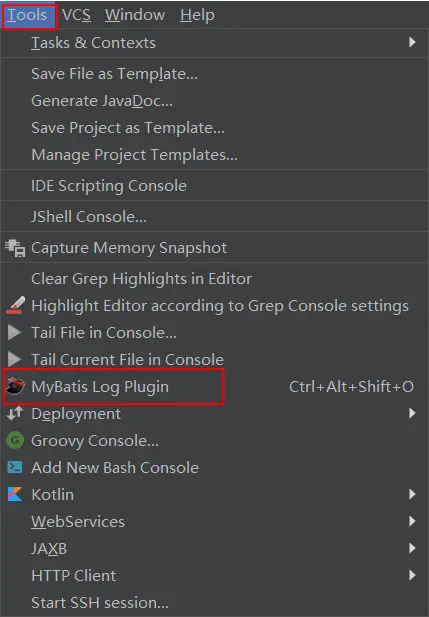This screenshot has width=429, height=617.
Task: Click the green Groovy Console icon
Action: click(15, 440)
